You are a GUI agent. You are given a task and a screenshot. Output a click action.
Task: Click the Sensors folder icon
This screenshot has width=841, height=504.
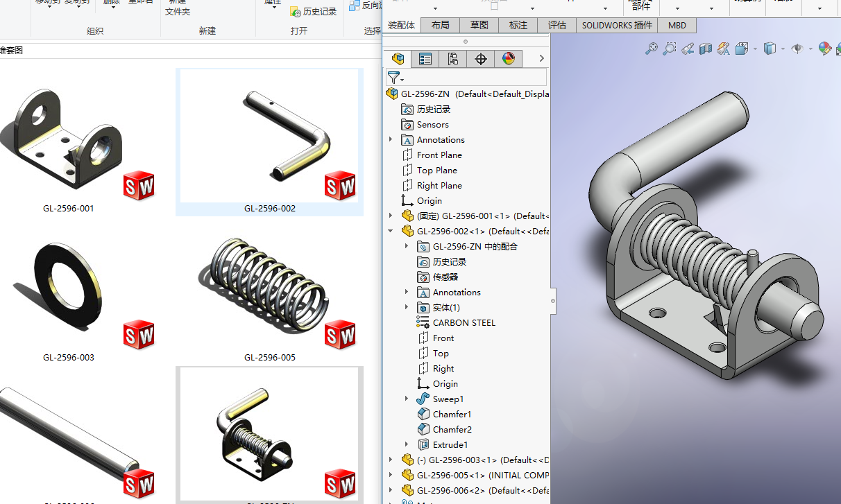click(407, 124)
